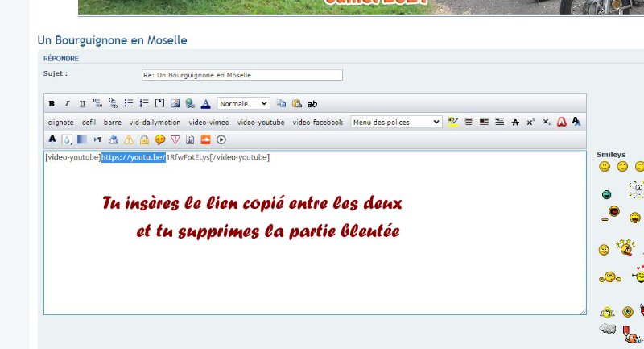Click the insert image icon
The width and height of the screenshot is (644, 349).
coord(175,104)
